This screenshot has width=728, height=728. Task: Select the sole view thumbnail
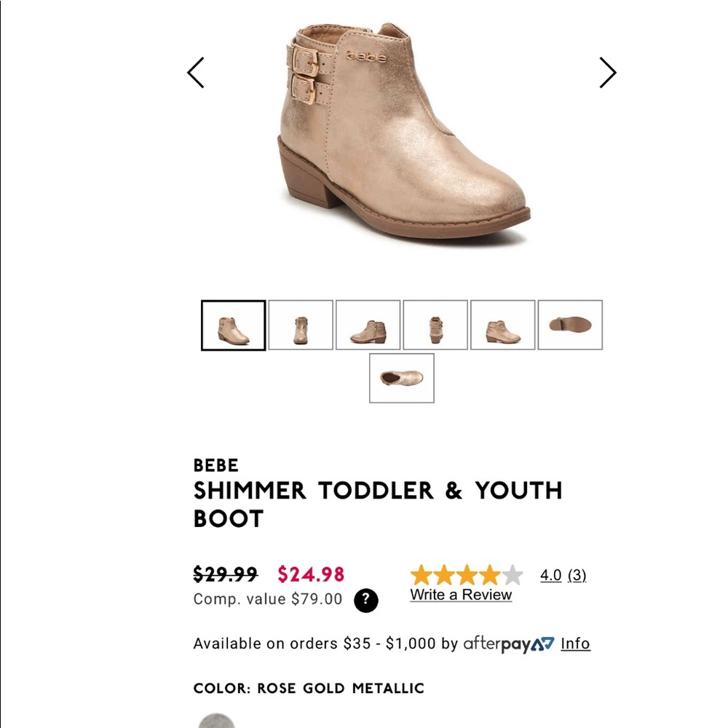coord(570,325)
